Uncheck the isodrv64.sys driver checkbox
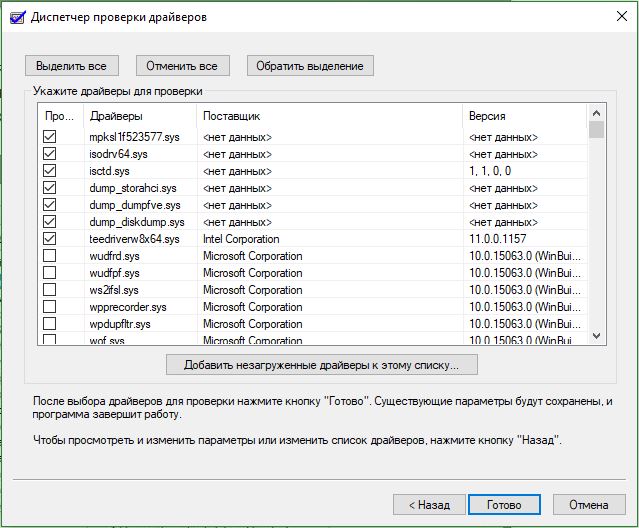Image resolution: width=639 pixels, height=528 pixels. click(x=49, y=154)
